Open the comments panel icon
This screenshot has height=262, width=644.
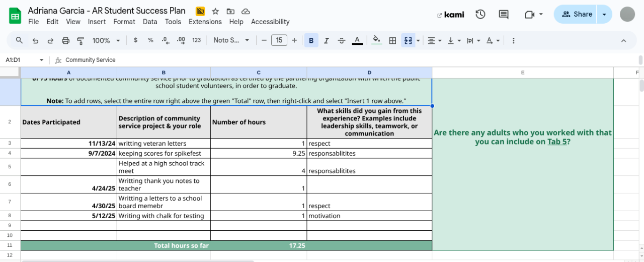coord(504,14)
